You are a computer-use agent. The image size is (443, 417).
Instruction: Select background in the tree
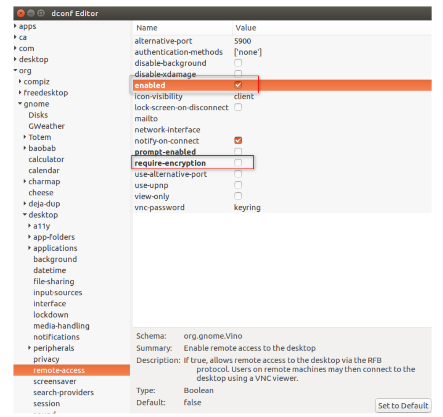point(55,259)
